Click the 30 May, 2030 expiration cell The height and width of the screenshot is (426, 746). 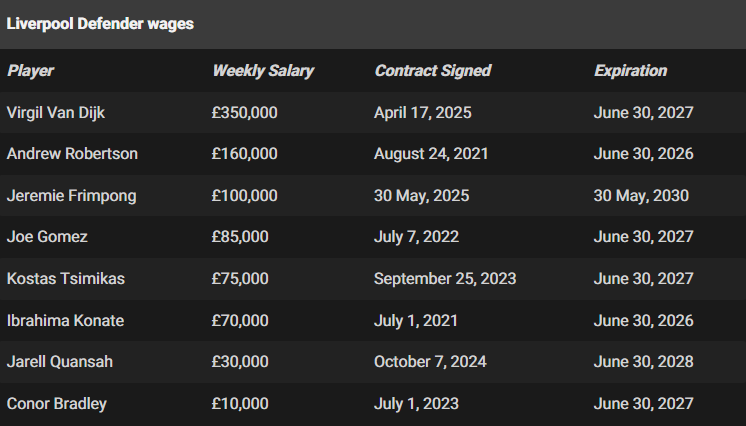coord(641,196)
